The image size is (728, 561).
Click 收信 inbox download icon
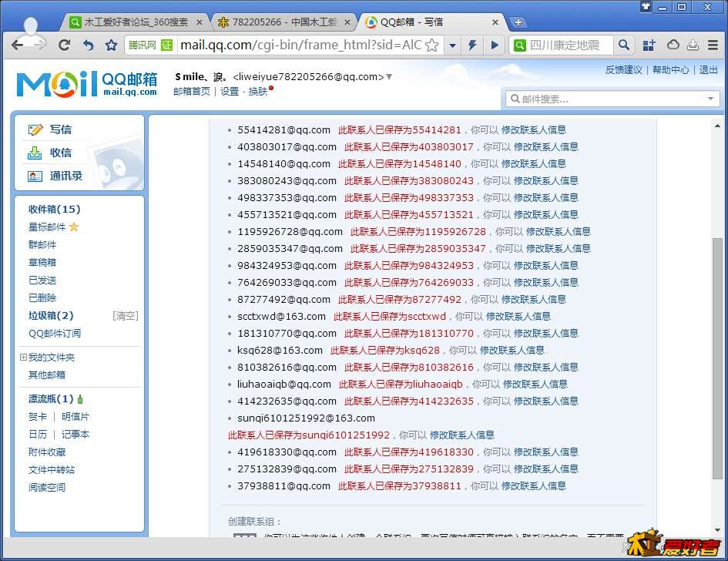(35, 153)
